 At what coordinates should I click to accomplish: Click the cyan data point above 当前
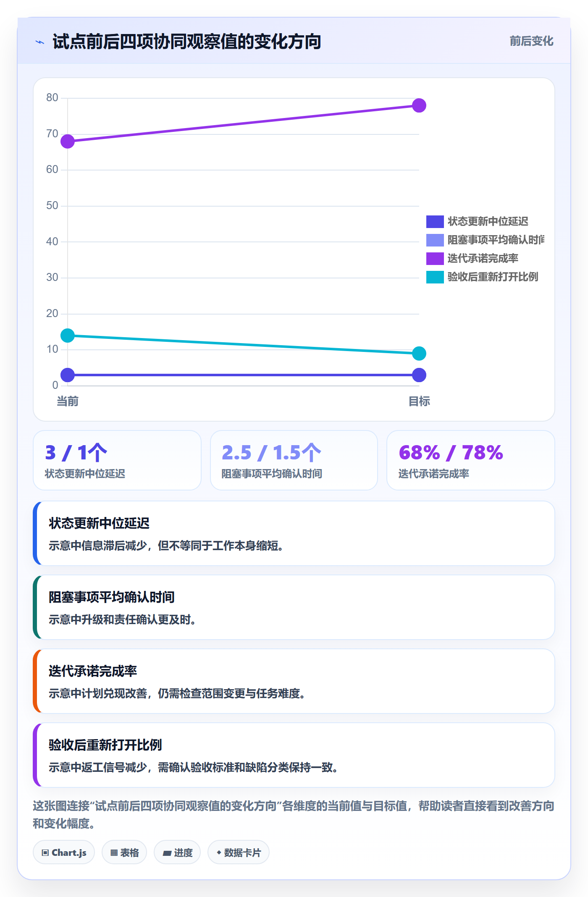[x=68, y=336]
